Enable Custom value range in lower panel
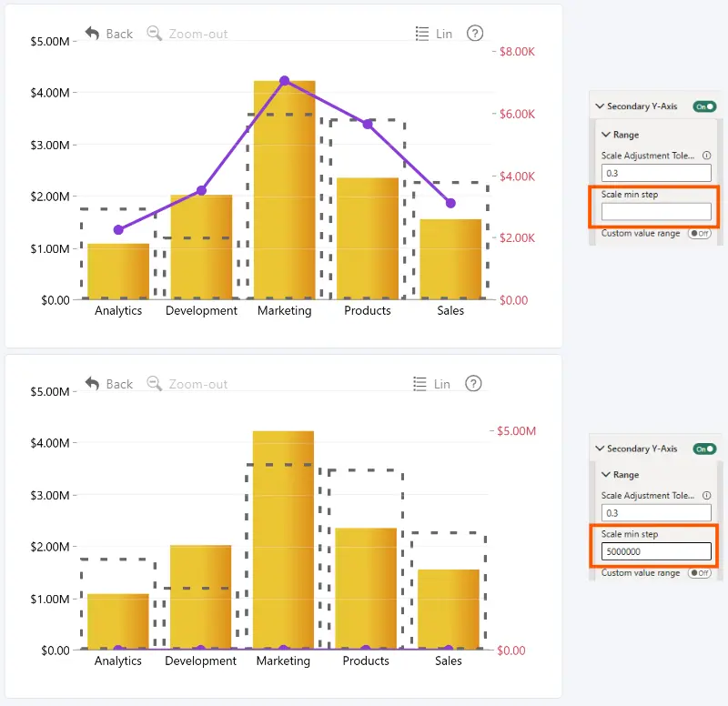 699,573
